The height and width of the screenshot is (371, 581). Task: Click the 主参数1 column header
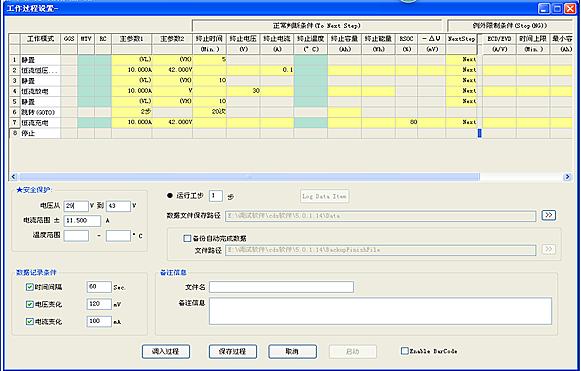pyautogui.click(x=132, y=39)
